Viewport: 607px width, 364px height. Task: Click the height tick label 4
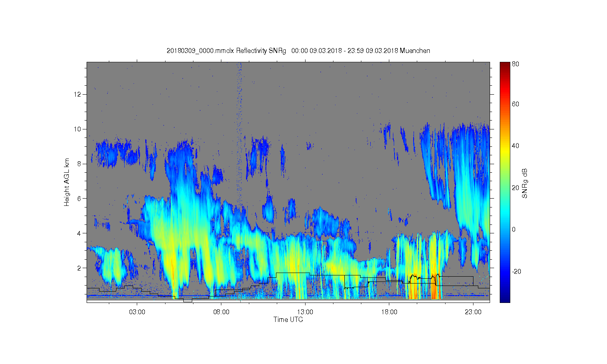coord(80,233)
